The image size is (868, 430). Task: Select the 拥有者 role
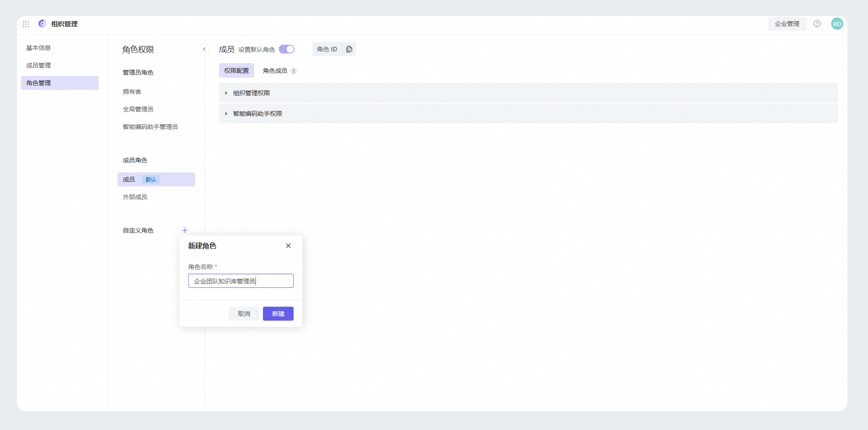[x=132, y=92]
